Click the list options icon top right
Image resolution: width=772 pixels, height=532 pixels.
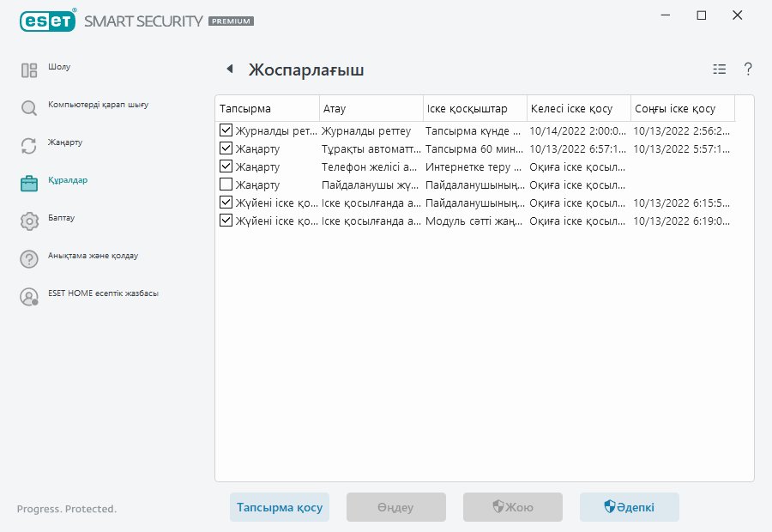click(719, 69)
